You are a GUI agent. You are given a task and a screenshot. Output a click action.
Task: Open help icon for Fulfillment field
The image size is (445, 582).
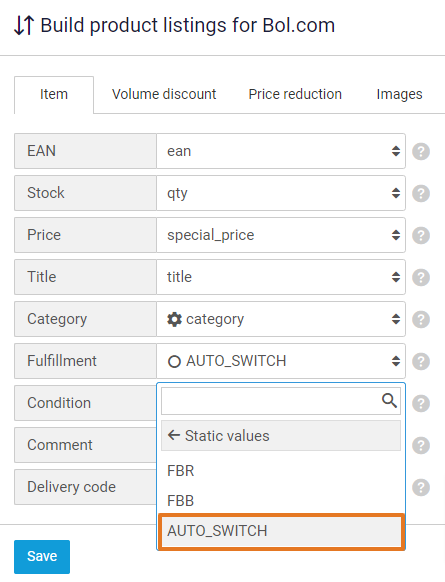coord(421,361)
